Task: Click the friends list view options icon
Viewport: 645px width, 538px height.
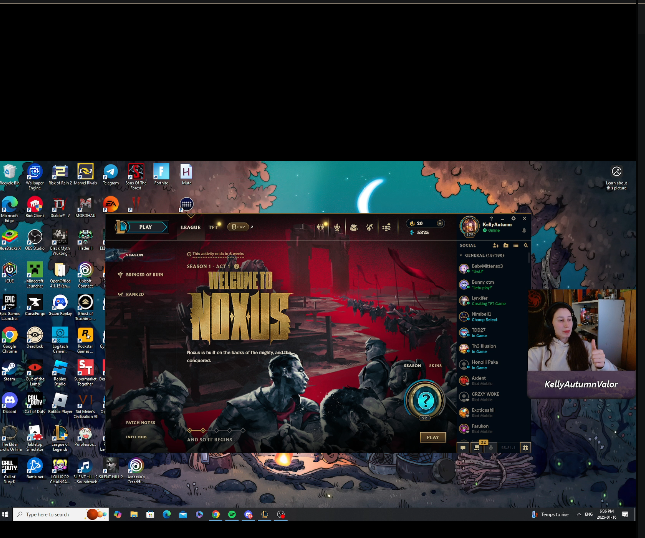Action: pyautogui.click(x=515, y=246)
